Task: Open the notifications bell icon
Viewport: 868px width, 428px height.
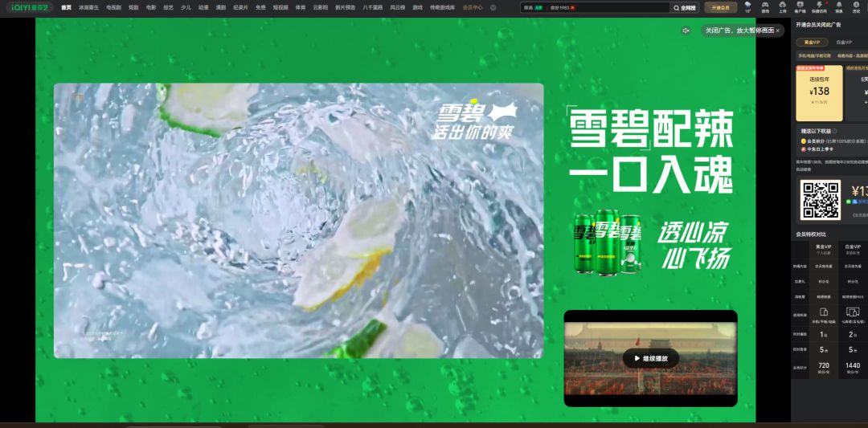Action: click(x=839, y=6)
